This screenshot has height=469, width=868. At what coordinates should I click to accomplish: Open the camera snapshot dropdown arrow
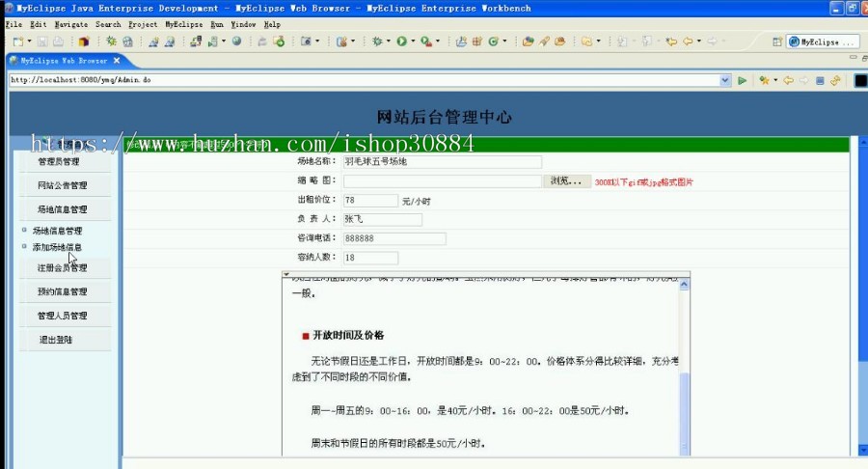317,41
